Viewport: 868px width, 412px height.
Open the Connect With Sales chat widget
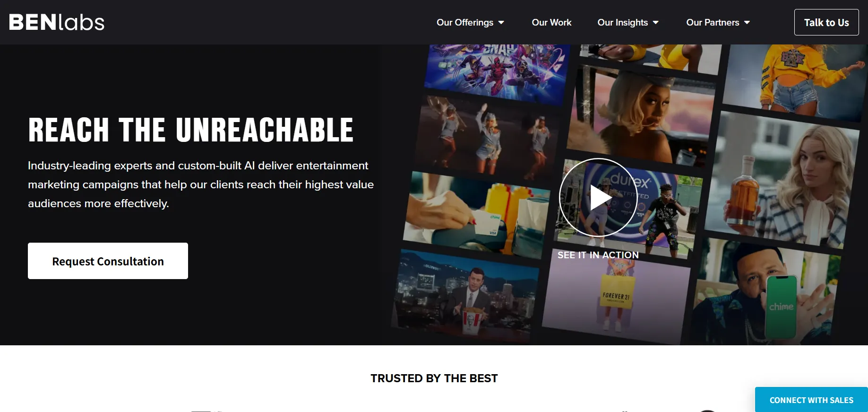[811, 400]
